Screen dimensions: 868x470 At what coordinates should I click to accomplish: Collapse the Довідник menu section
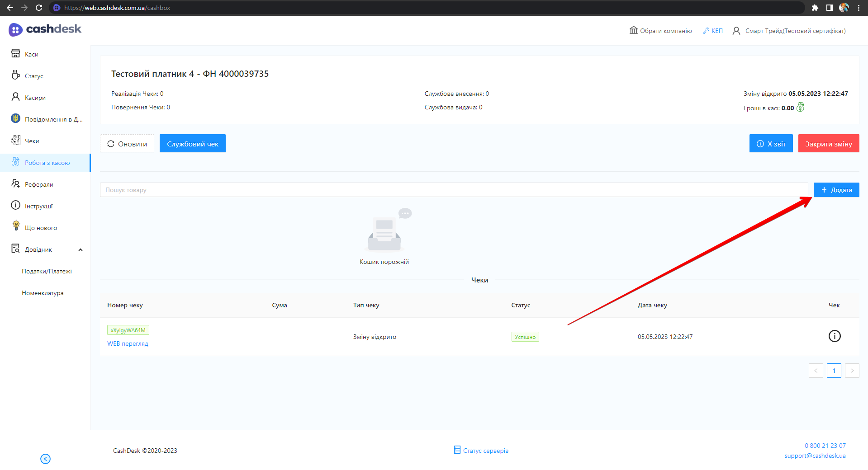pyautogui.click(x=81, y=250)
